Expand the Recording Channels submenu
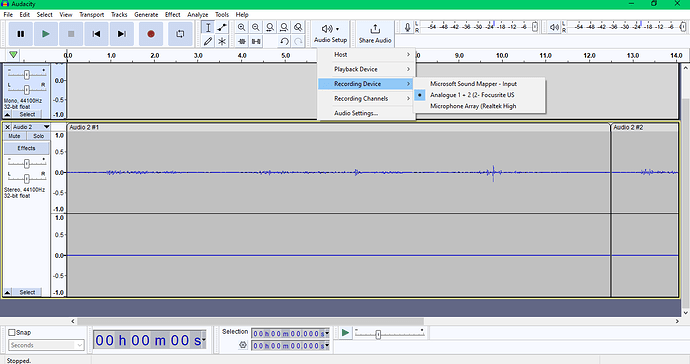690x364 pixels. tap(367, 98)
